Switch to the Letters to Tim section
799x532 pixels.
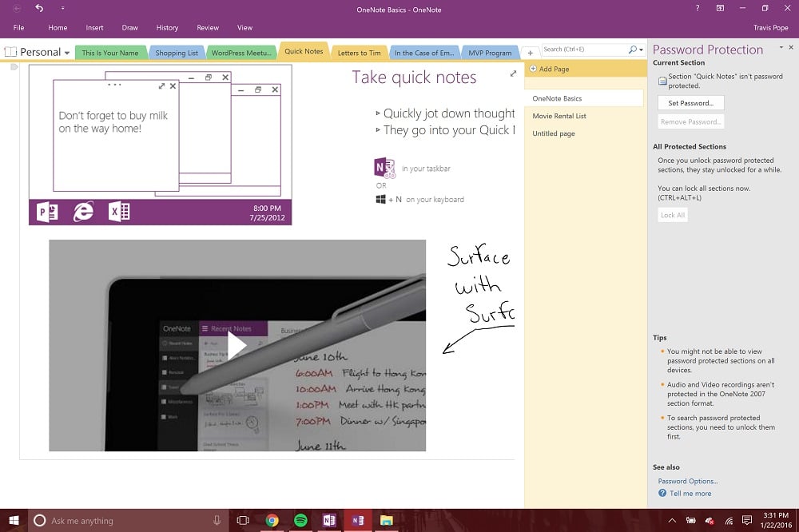click(x=359, y=52)
